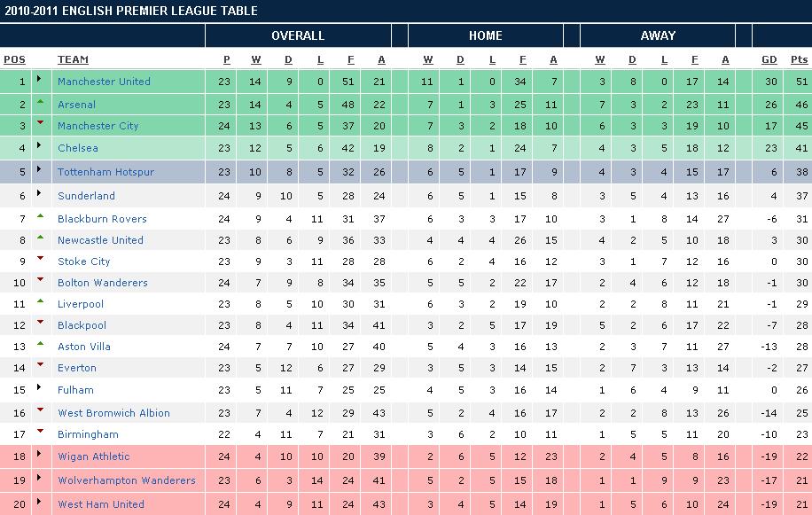This screenshot has width=812, height=515.
Task: Click Manchester City's red down-arrow icon
Action: pyautogui.click(x=41, y=123)
